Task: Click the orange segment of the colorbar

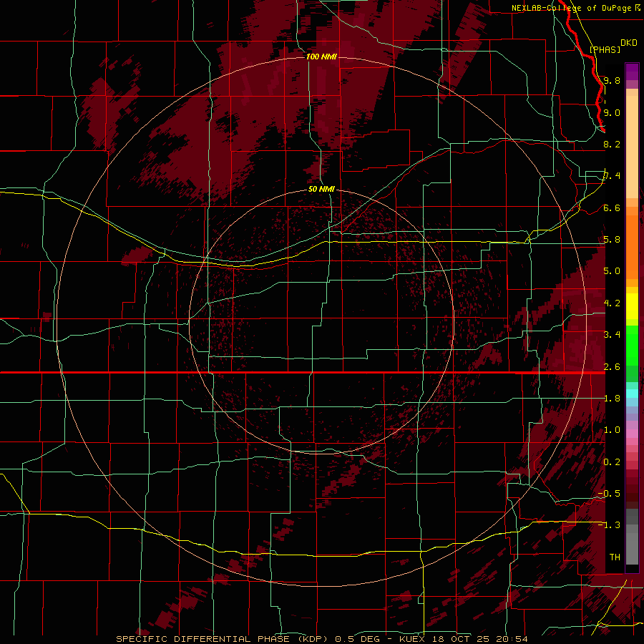Action: coord(632,245)
